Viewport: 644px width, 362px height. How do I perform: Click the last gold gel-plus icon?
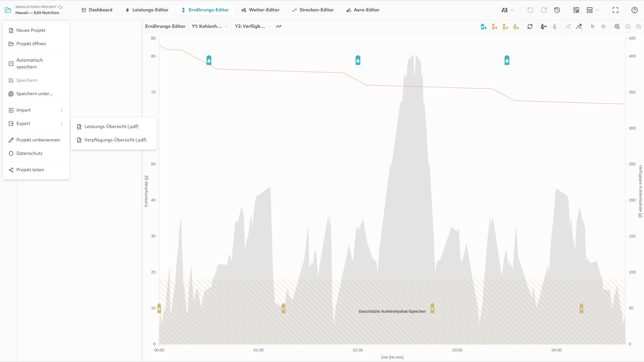point(516,27)
